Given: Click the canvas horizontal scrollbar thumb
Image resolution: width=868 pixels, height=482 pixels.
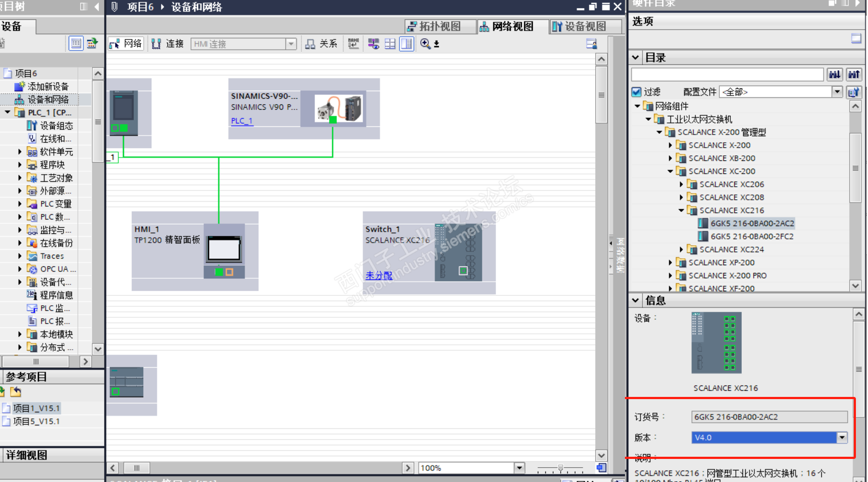Looking at the screenshot, I should (137, 468).
